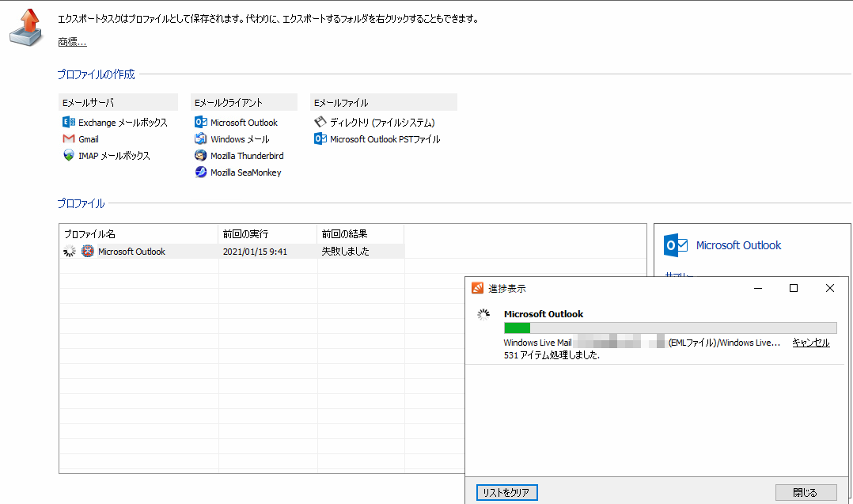Click the profile row's Outlook status icon
The height and width of the screenshot is (504, 853).
coord(88,251)
